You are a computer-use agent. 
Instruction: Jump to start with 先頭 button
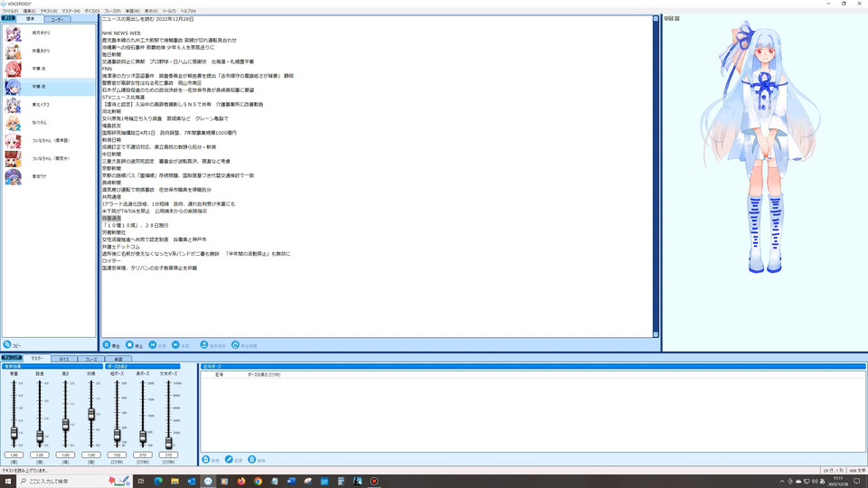(x=157, y=345)
